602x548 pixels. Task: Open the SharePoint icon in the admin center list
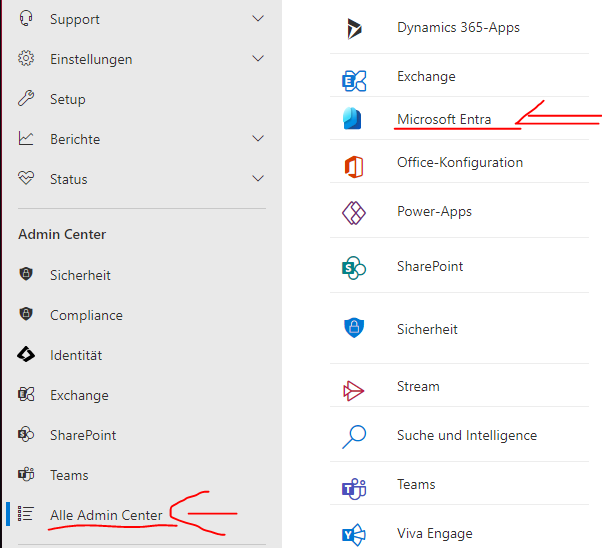[354, 267]
